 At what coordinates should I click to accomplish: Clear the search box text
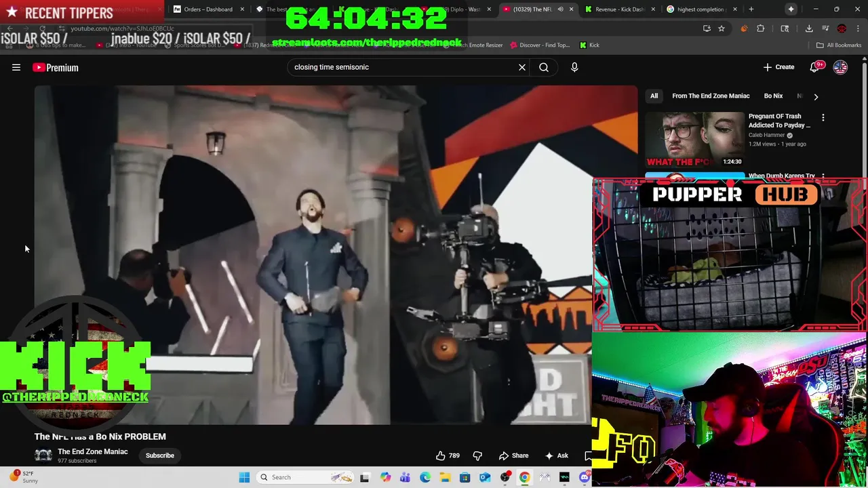522,67
